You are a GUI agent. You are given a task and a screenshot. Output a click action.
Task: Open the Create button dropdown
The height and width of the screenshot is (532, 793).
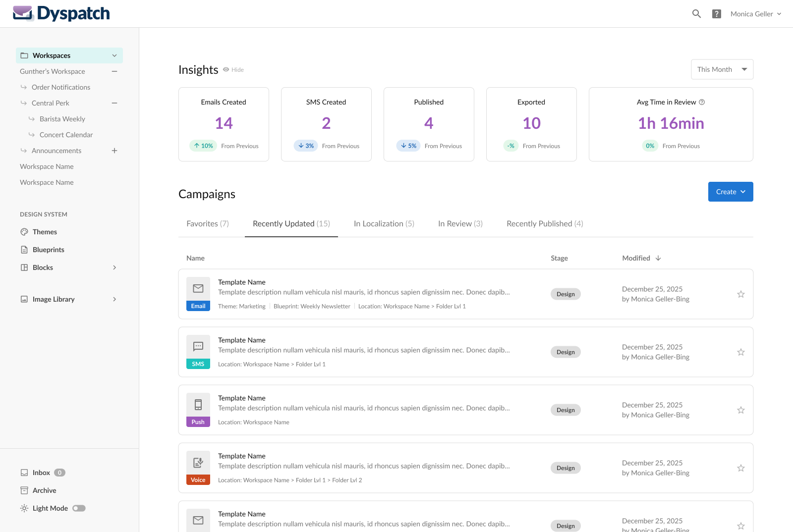[x=731, y=192]
